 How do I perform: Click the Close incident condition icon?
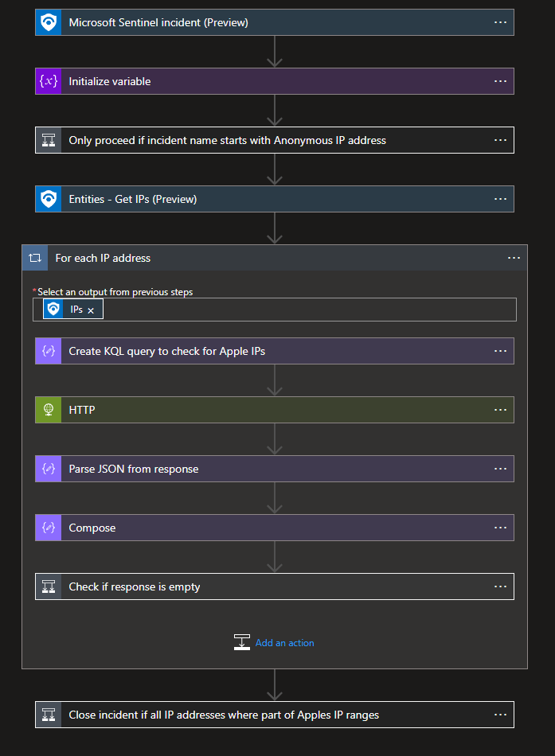point(49,715)
